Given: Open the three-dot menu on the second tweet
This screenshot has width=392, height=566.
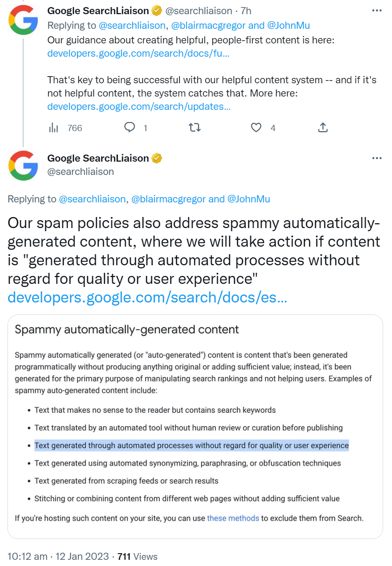Looking at the screenshot, I should click(x=377, y=158).
